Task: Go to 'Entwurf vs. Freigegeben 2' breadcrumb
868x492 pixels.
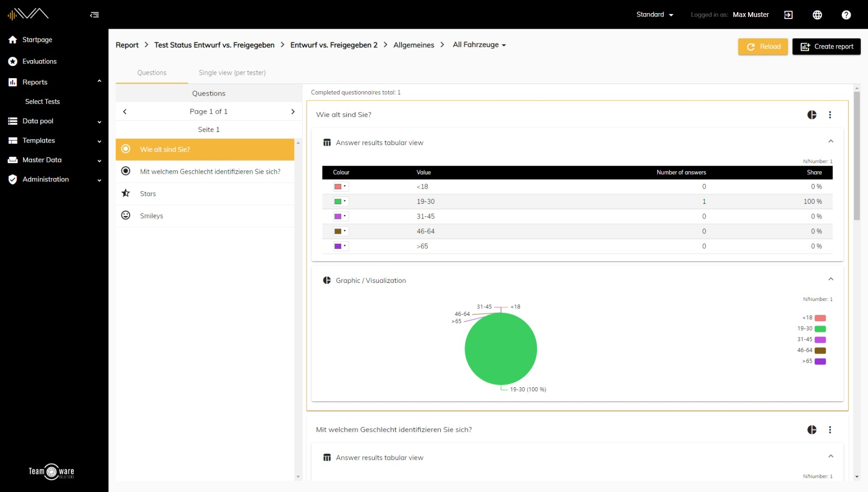Action: 334,45
